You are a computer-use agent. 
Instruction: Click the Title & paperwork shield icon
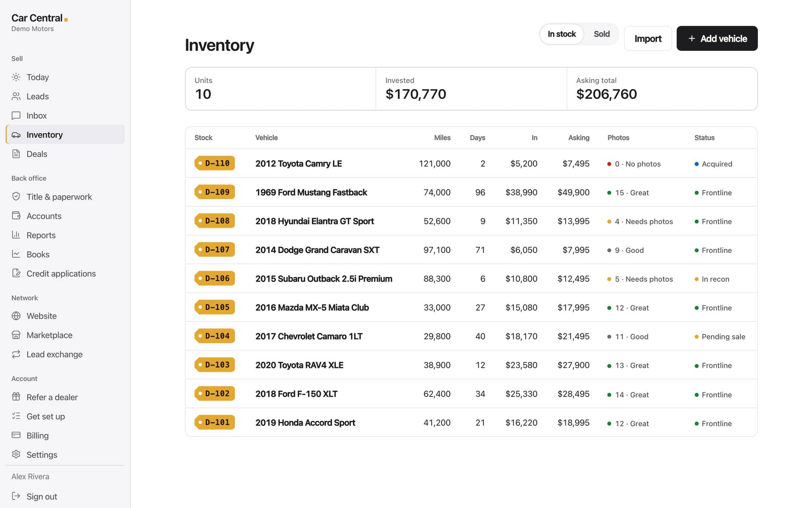click(16, 196)
